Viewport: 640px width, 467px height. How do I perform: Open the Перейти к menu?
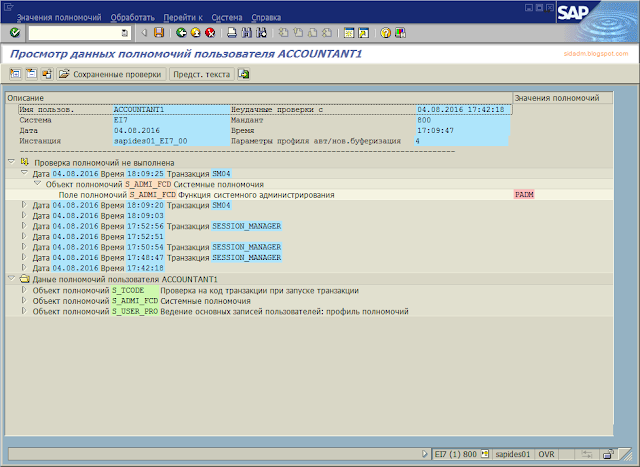183,18
